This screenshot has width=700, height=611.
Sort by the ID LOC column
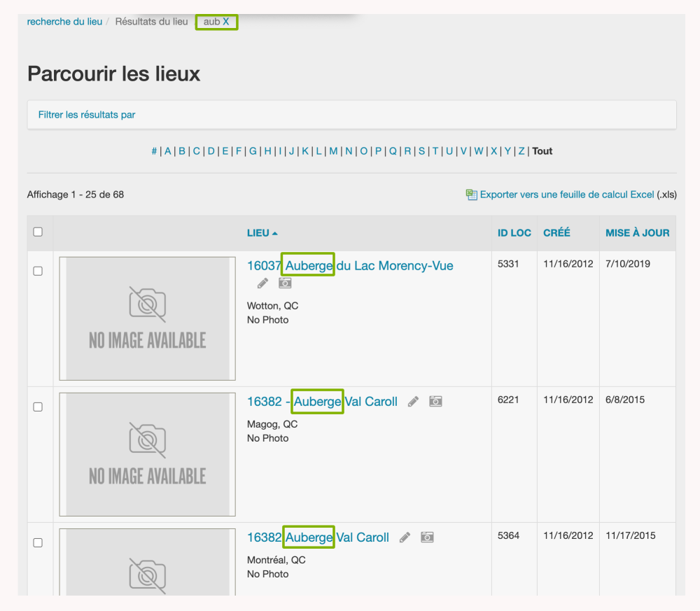click(x=514, y=233)
